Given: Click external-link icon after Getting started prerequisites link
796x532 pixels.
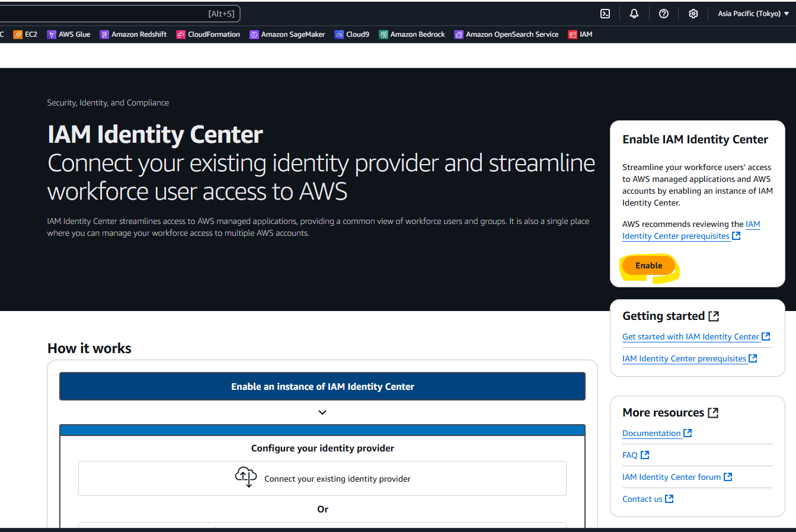Looking at the screenshot, I should pos(753,358).
